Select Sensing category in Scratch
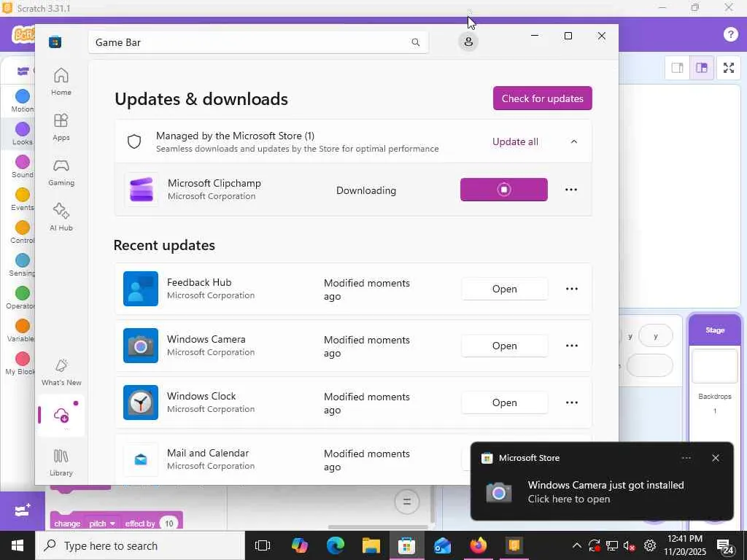The width and height of the screenshot is (747, 560). point(23,265)
